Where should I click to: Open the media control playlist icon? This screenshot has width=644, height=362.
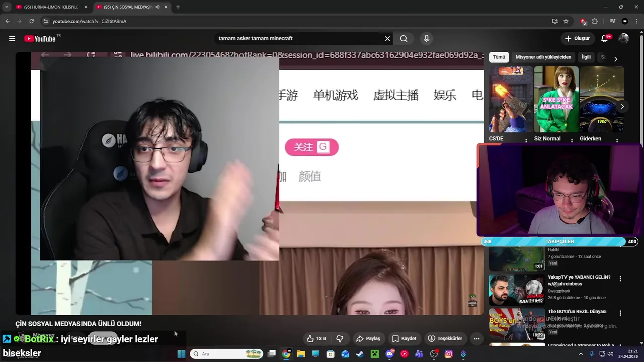point(613,21)
